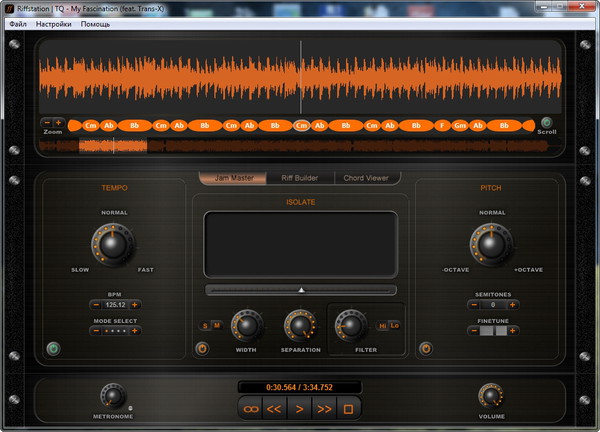Click the Tempo knob
600x432 pixels.
click(x=113, y=245)
